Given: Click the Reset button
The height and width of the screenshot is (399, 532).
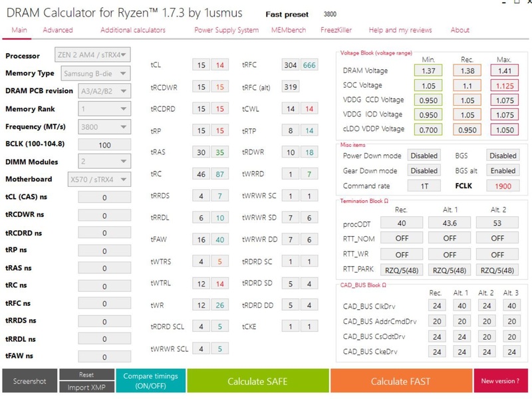Looking at the screenshot, I should click(x=87, y=374).
